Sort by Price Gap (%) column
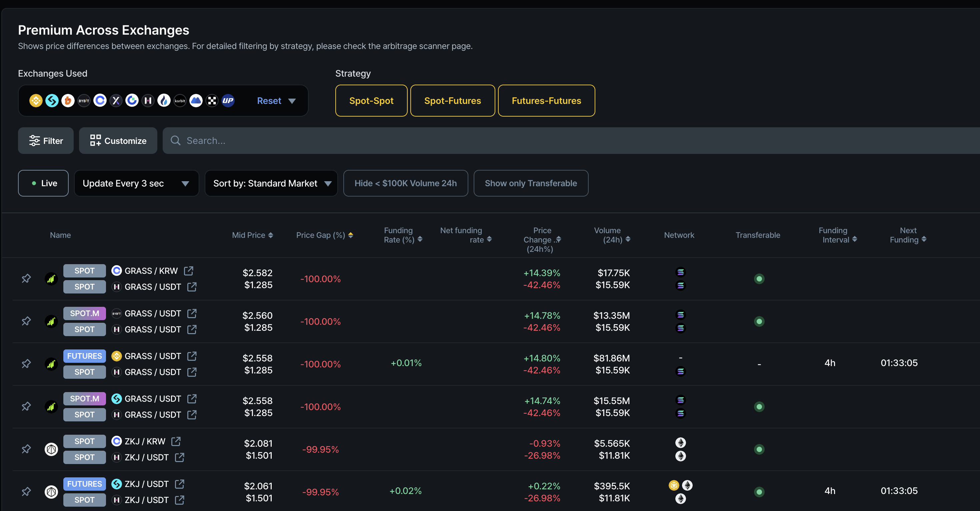This screenshot has height=511, width=980. coord(325,235)
